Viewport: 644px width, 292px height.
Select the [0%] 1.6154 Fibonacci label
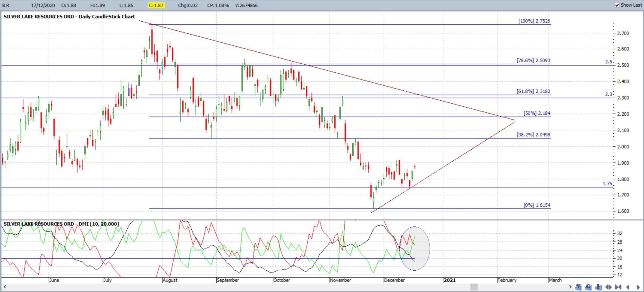537,205
